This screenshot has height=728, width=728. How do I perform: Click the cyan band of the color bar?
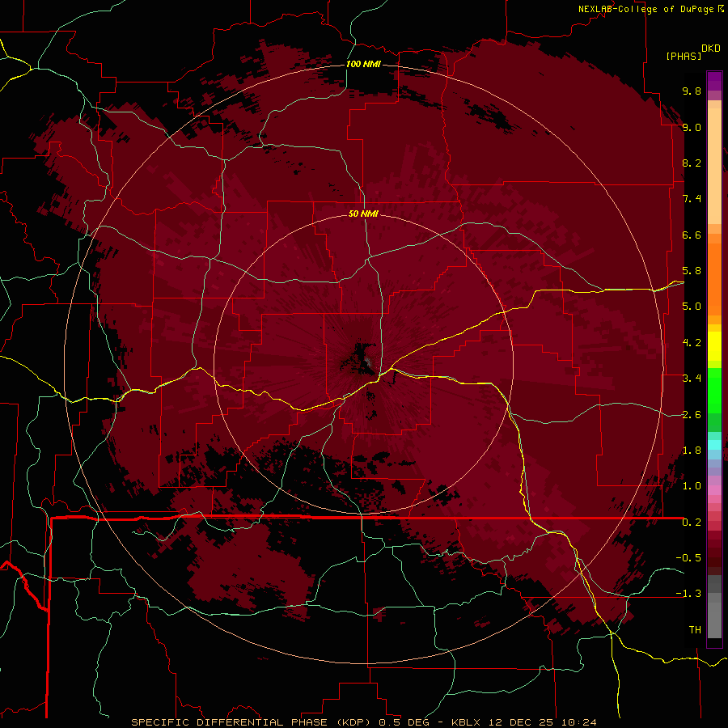click(x=714, y=445)
